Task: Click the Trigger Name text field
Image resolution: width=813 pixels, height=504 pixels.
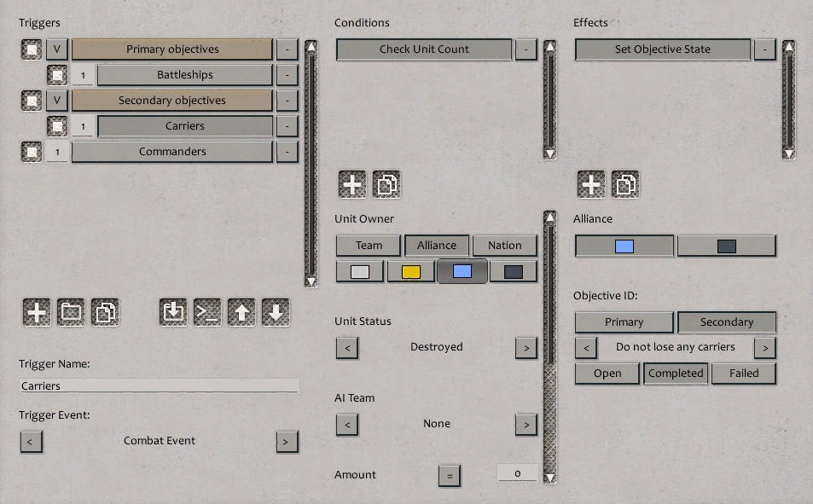Action: pos(159,385)
